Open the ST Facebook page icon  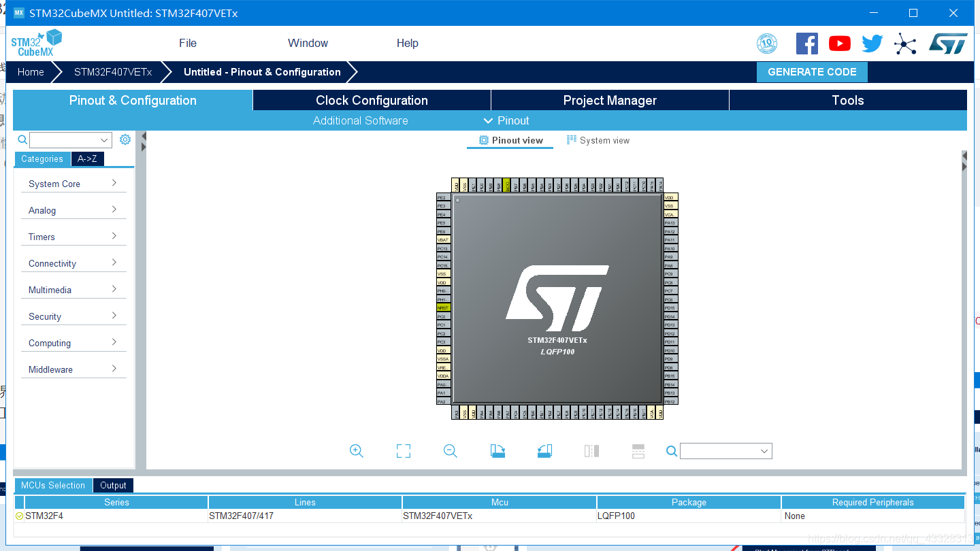[806, 44]
